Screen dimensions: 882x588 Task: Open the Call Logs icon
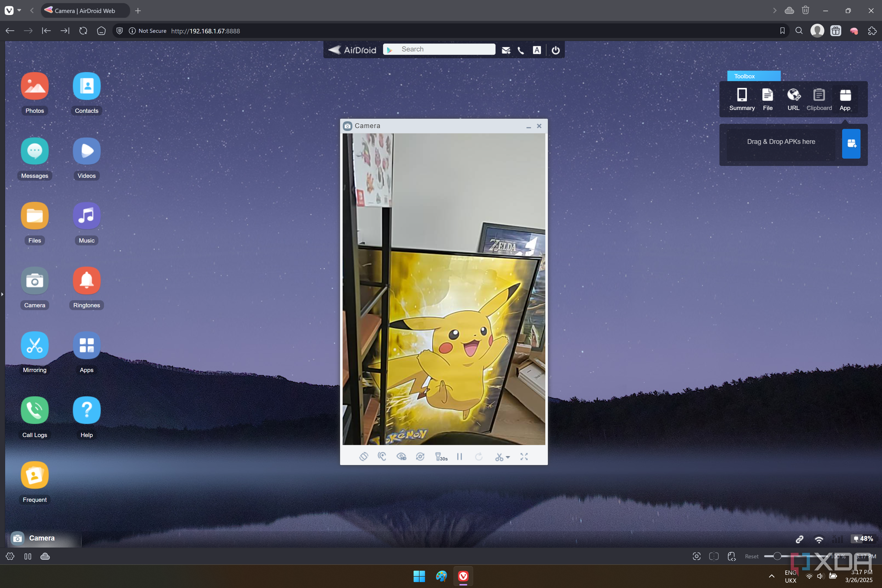(34, 410)
